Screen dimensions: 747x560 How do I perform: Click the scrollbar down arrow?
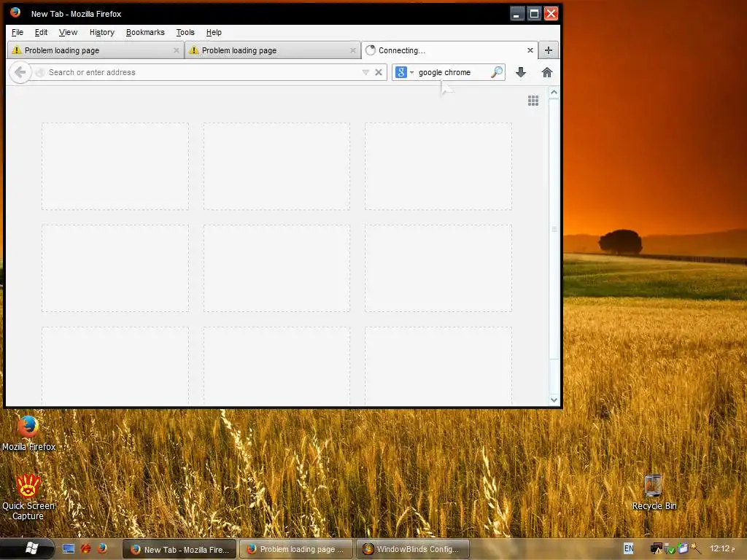coord(554,400)
